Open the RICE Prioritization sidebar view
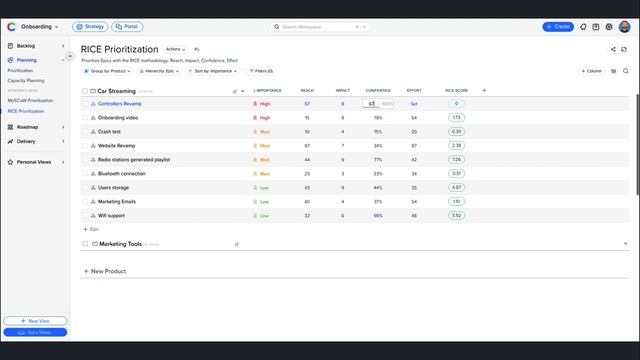The height and width of the screenshot is (360, 640). [26, 111]
